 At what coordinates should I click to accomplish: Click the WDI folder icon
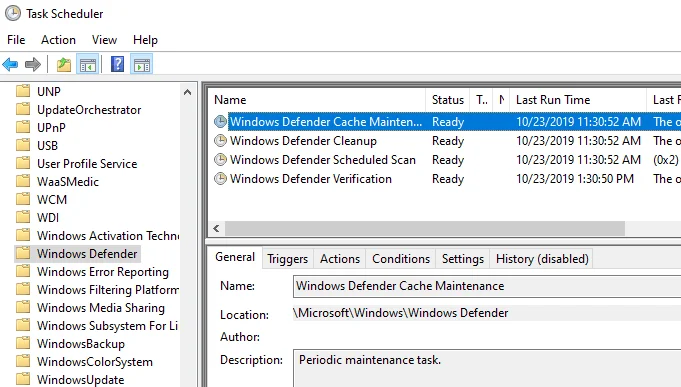tap(23, 217)
